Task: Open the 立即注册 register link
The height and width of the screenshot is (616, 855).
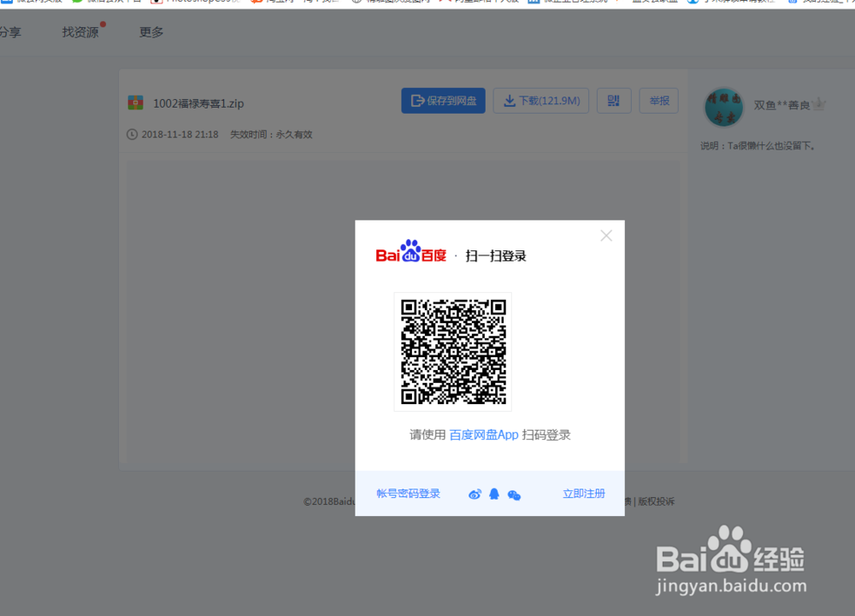Action: click(x=584, y=494)
